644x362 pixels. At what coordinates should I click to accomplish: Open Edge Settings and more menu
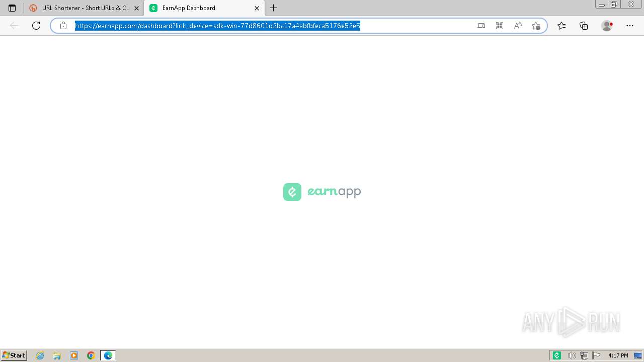click(629, 26)
